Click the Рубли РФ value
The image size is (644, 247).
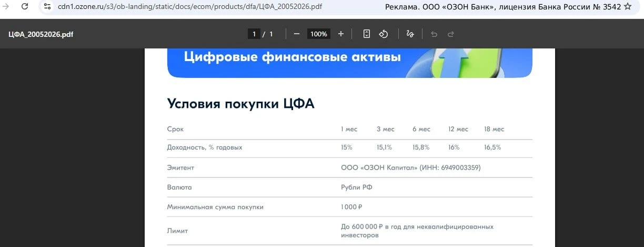tap(357, 187)
